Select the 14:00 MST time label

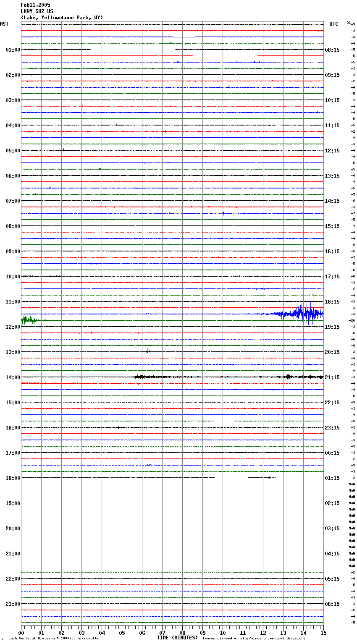point(13,377)
